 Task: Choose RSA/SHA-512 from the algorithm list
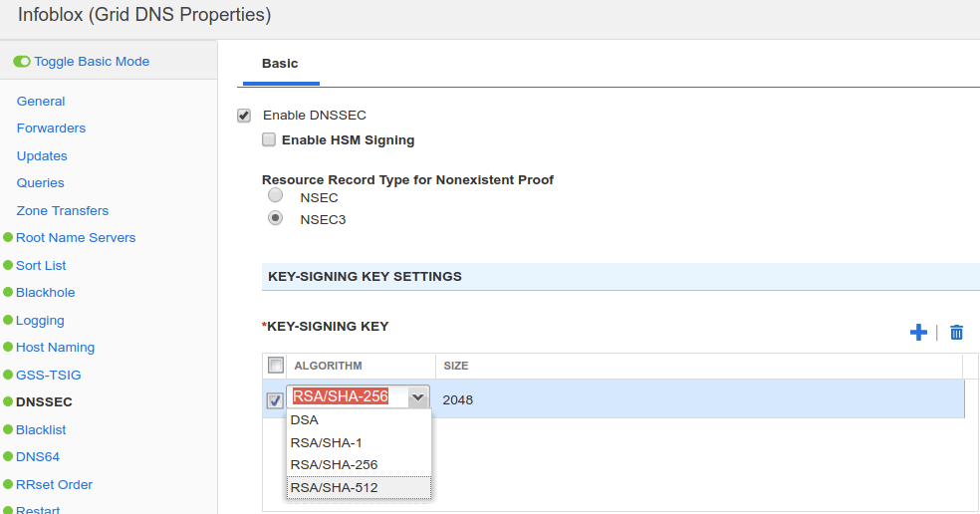pyautogui.click(x=334, y=487)
